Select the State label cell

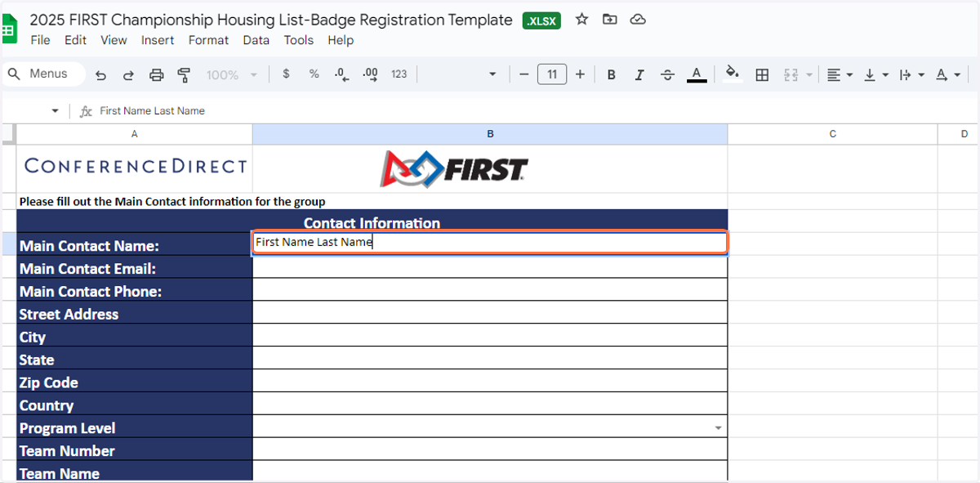(x=135, y=360)
